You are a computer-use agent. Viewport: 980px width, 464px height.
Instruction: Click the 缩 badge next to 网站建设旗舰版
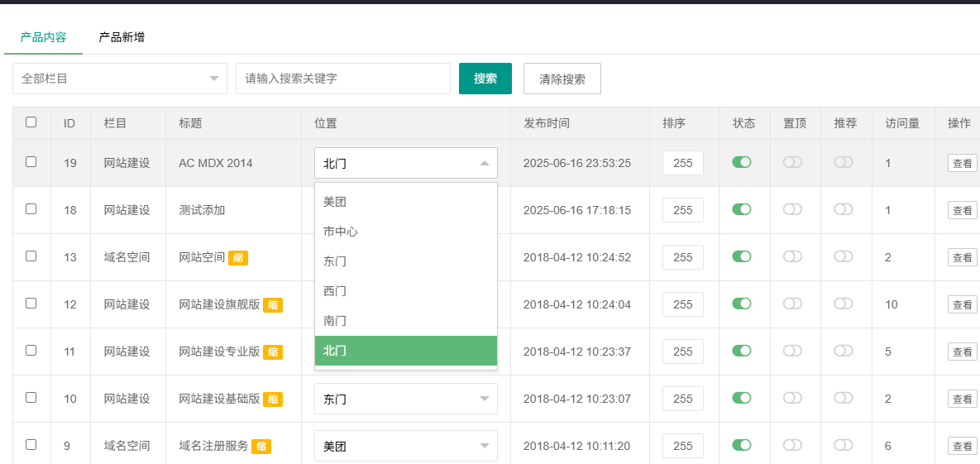[x=273, y=305]
